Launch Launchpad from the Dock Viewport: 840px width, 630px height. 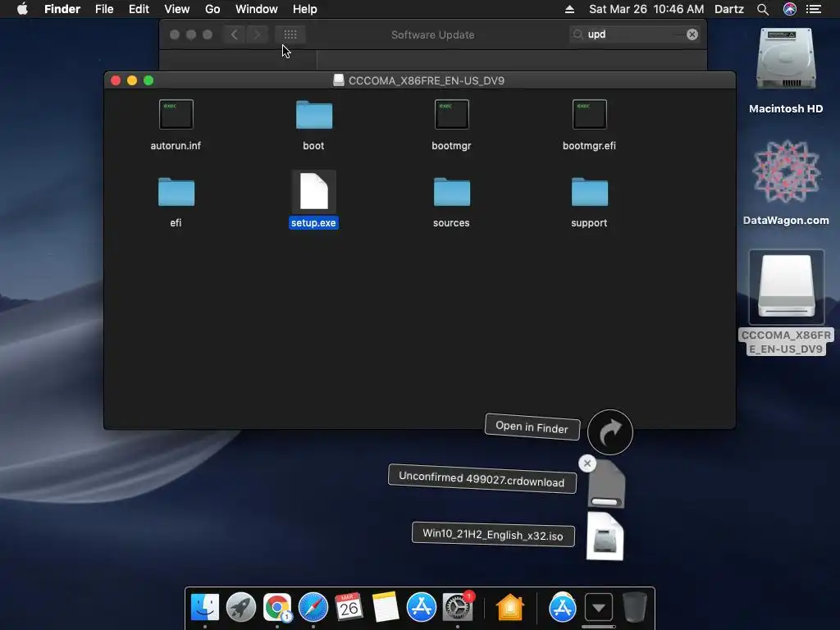click(x=241, y=607)
